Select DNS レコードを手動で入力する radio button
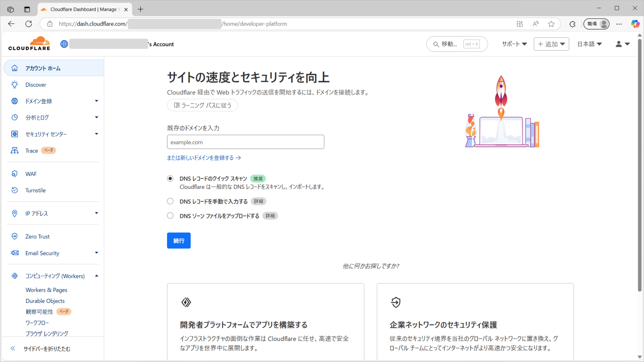Viewport: 644px width, 362px height. coord(170,201)
